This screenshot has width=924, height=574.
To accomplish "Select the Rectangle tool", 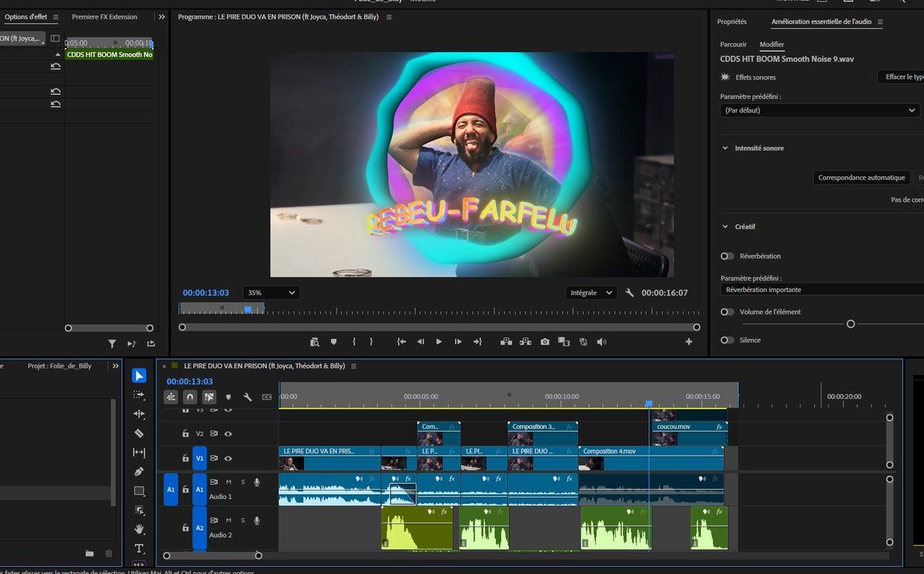I will pos(139,491).
